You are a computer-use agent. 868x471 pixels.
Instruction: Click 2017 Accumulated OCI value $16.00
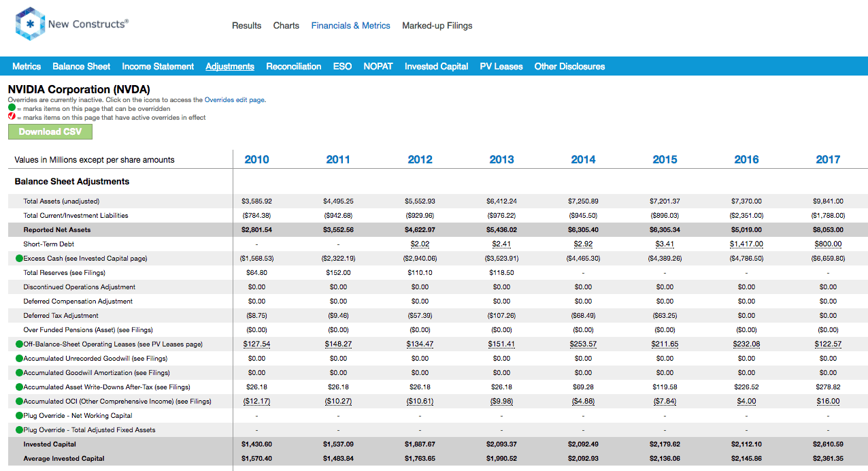[x=828, y=402]
